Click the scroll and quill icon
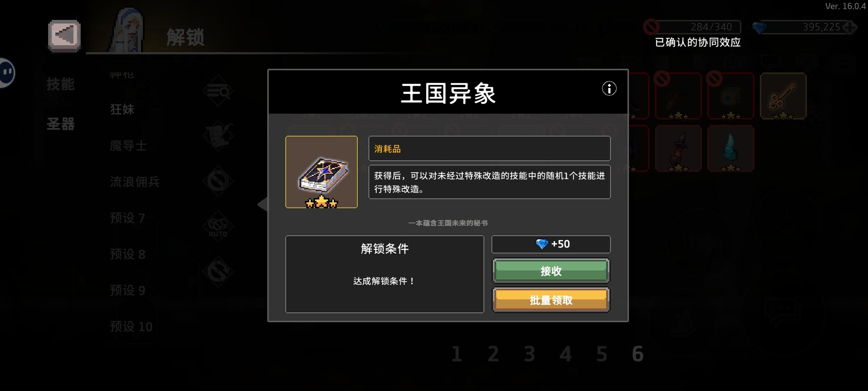 click(x=218, y=136)
